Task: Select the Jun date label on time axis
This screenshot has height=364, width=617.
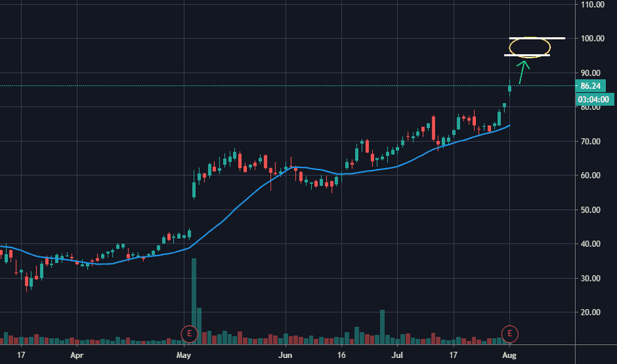Action: [285, 355]
